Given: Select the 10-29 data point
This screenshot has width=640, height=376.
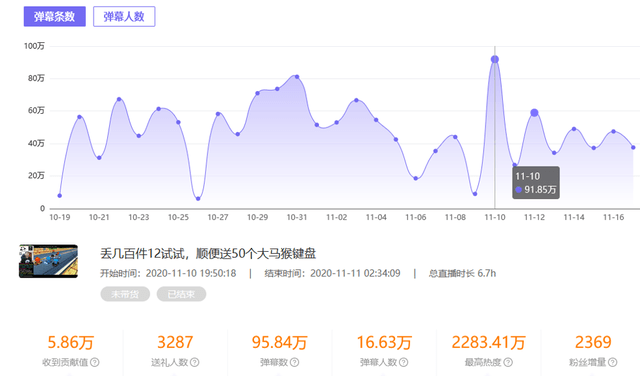Looking at the screenshot, I should (258, 93).
